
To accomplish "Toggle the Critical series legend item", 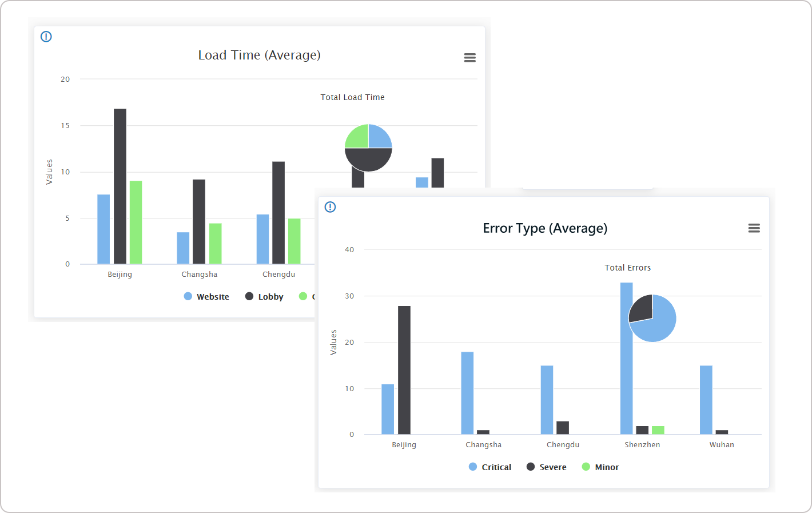I will click(490, 467).
